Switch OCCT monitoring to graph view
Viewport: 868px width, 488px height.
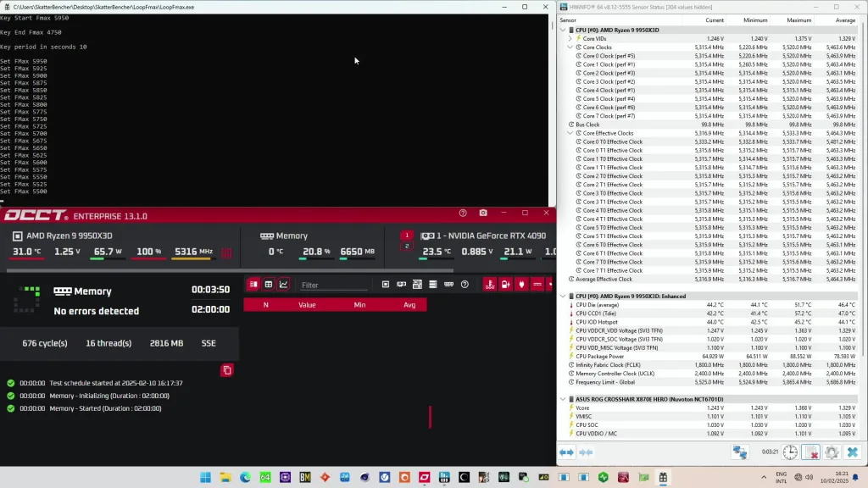[x=283, y=285]
